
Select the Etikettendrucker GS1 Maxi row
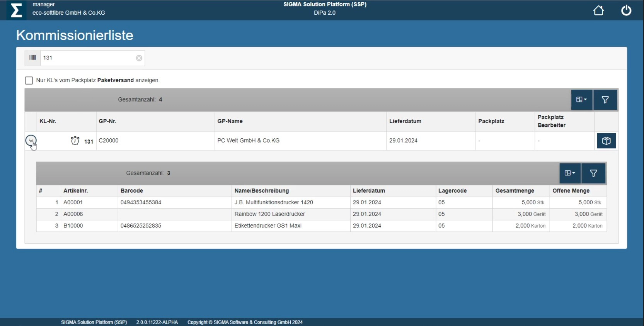pyautogui.click(x=268, y=226)
